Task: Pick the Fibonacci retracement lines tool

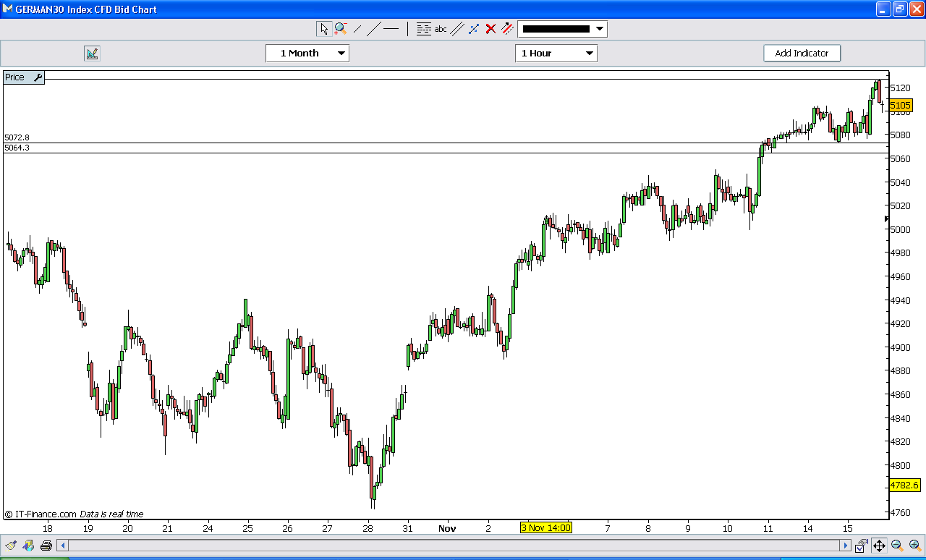Action: (424, 29)
